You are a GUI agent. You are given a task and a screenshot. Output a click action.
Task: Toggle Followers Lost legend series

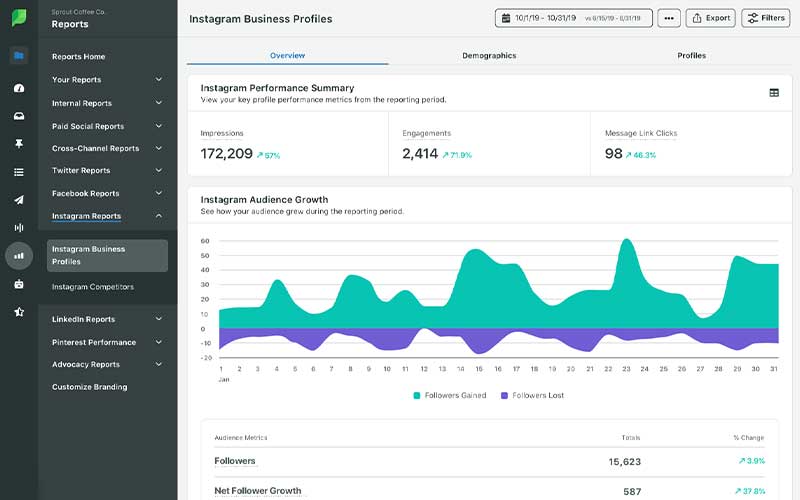(x=532, y=395)
